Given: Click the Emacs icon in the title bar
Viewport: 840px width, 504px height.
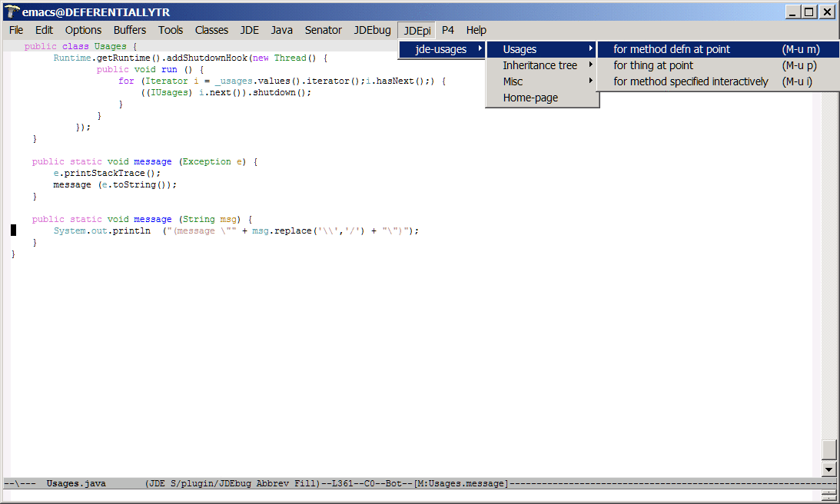Looking at the screenshot, I should [x=12, y=12].
